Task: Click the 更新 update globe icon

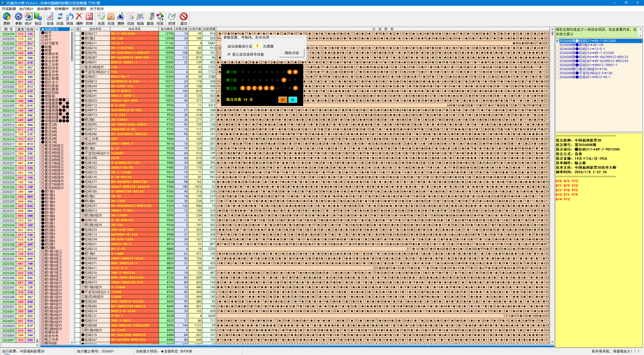Action: tap(7, 17)
